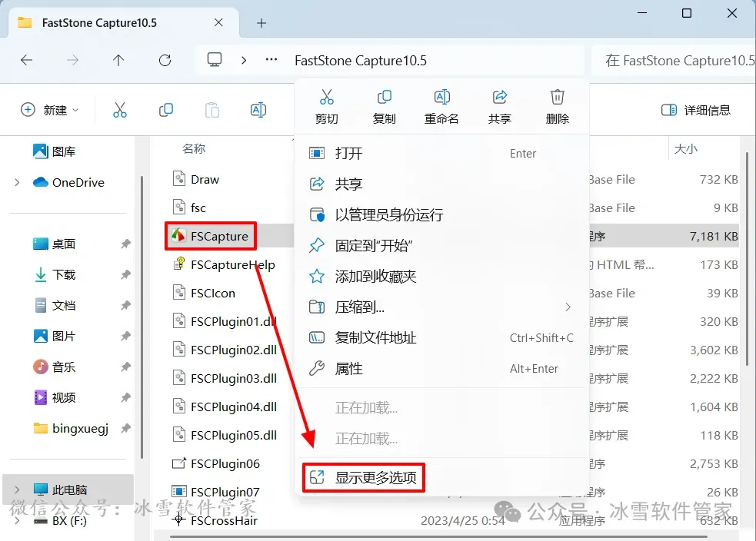Viewport: 756px width, 541px height.
Task: Click the This PC monitor icon in the address bar
Action: click(x=215, y=60)
